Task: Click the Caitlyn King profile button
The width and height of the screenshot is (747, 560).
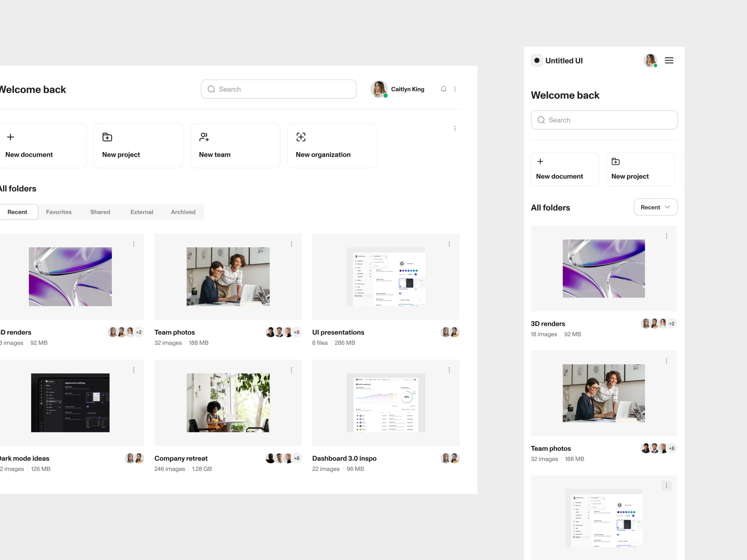Action: (398, 89)
